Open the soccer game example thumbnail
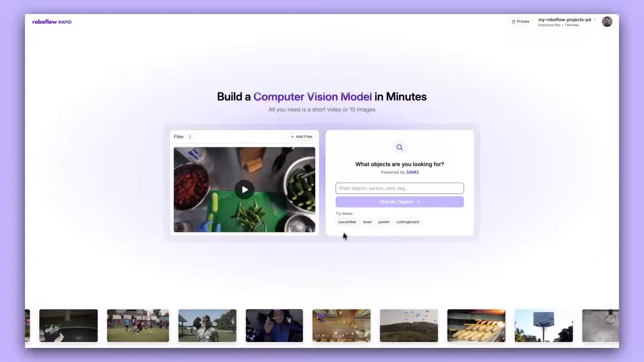The height and width of the screenshot is (362, 644). point(138,325)
